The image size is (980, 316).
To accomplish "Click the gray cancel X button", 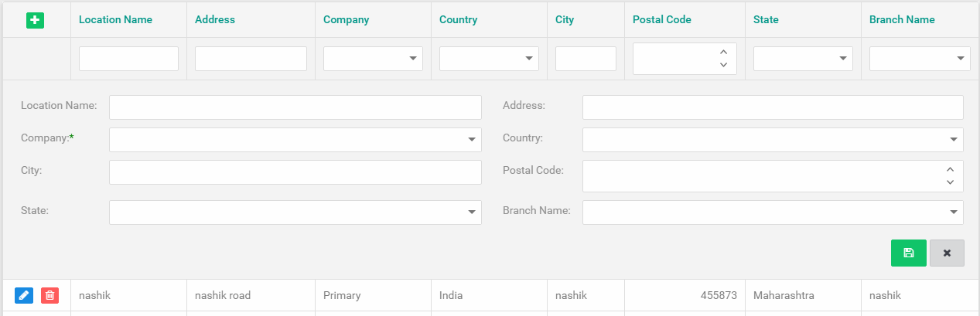I will point(947,253).
